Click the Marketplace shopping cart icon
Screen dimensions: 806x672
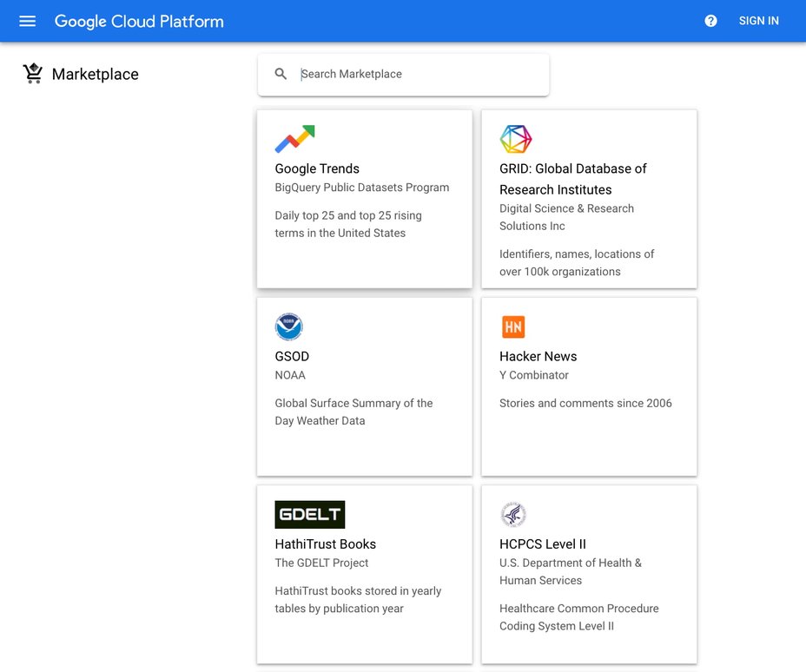pyautogui.click(x=33, y=73)
